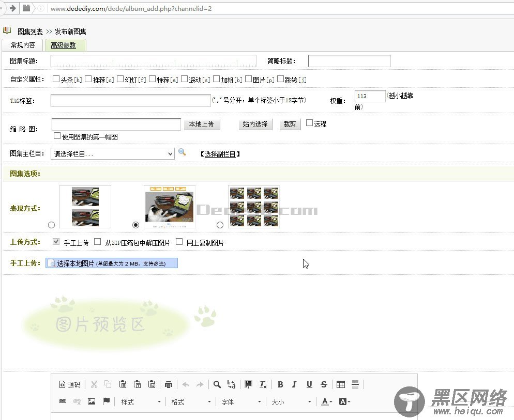This screenshot has width=514, height=420.
Task: Click the Print icon in editor toolbar
Action: [x=169, y=385]
